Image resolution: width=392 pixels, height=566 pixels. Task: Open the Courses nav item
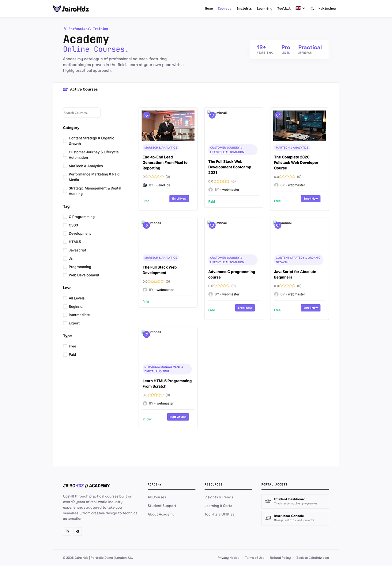tap(224, 9)
